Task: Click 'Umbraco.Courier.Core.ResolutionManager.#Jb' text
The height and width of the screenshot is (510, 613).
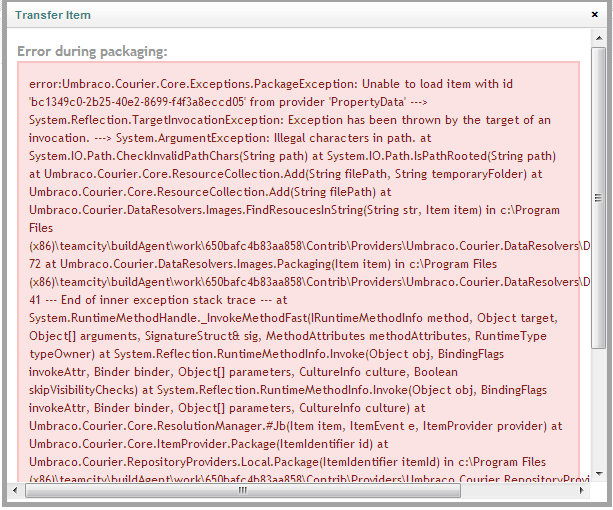Action: (x=158, y=426)
